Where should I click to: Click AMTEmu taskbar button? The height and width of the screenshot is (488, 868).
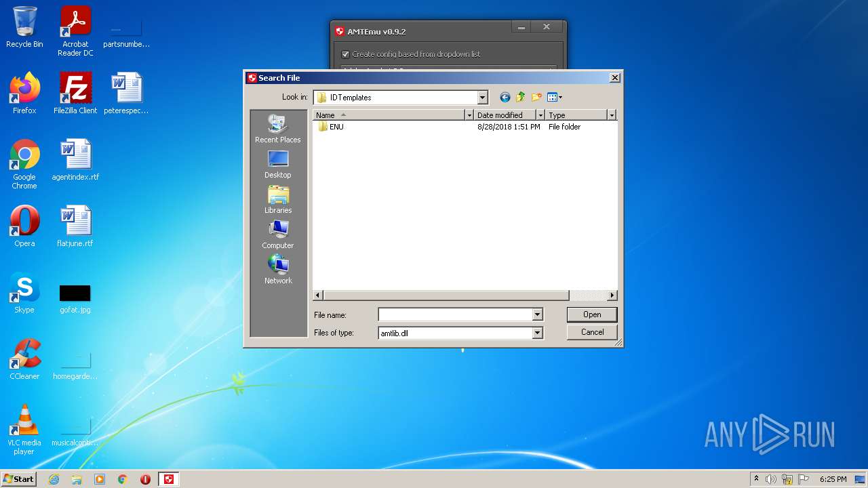point(169,479)
